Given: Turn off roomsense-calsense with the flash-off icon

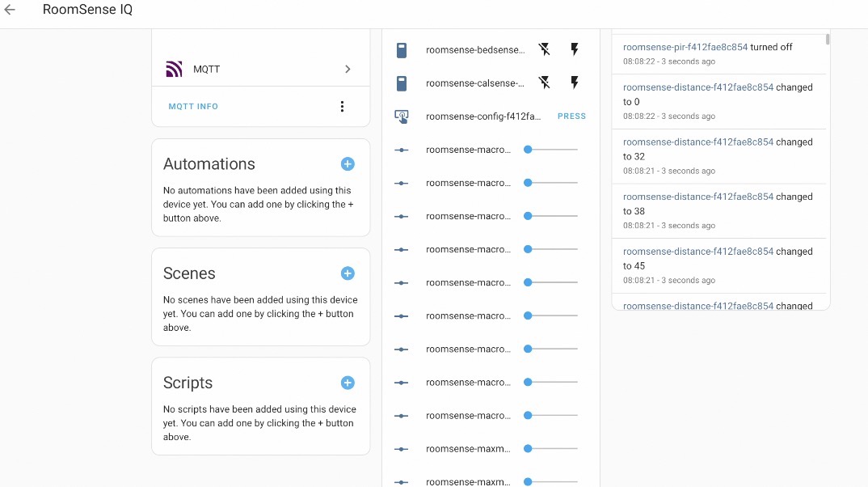Looking at the screenshot, I should pos(545,83).
